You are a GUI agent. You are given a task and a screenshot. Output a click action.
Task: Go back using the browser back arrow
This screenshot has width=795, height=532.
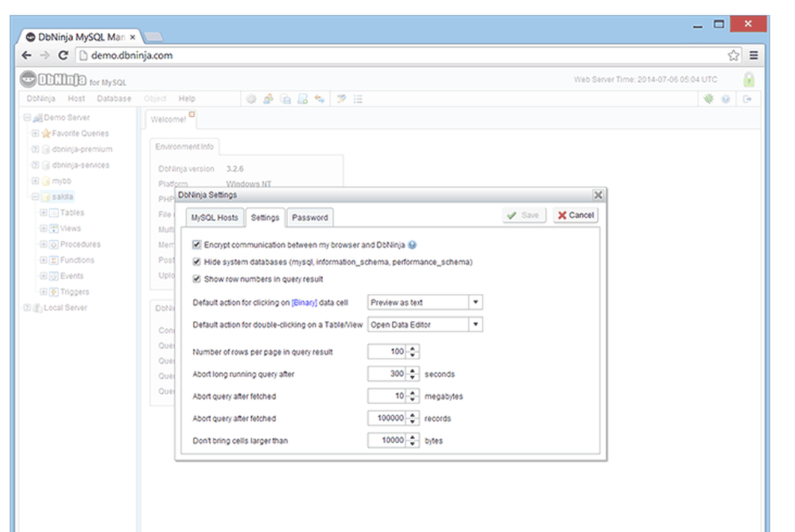(x=27, y=56)
